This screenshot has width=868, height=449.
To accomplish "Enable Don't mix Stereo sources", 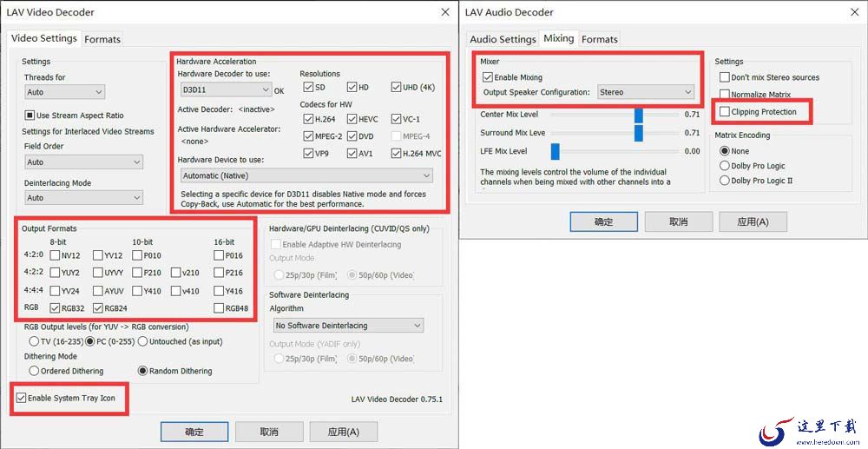I will (725, 77).
